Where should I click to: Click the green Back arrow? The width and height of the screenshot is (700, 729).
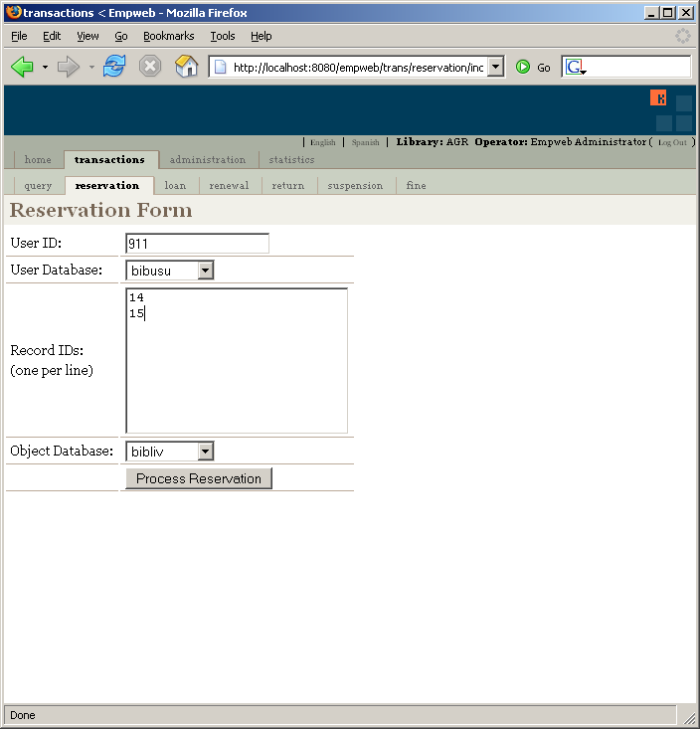[22, 67]
